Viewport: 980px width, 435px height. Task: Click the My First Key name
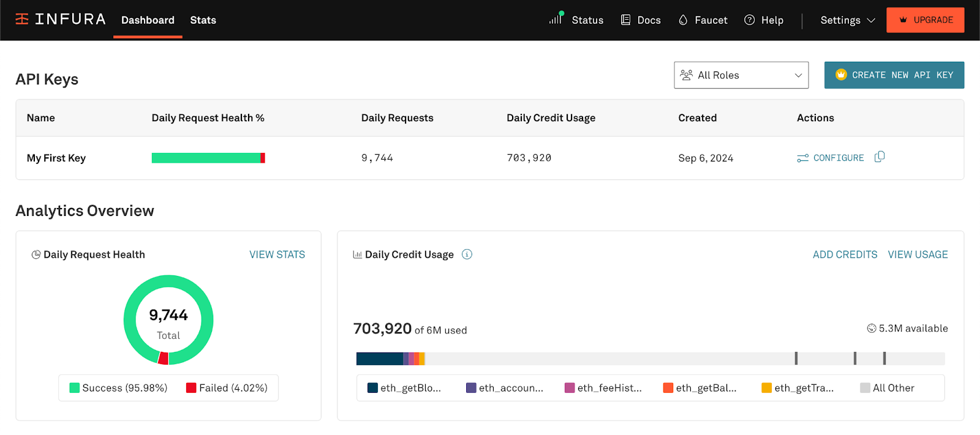click(x=56, y=158)
